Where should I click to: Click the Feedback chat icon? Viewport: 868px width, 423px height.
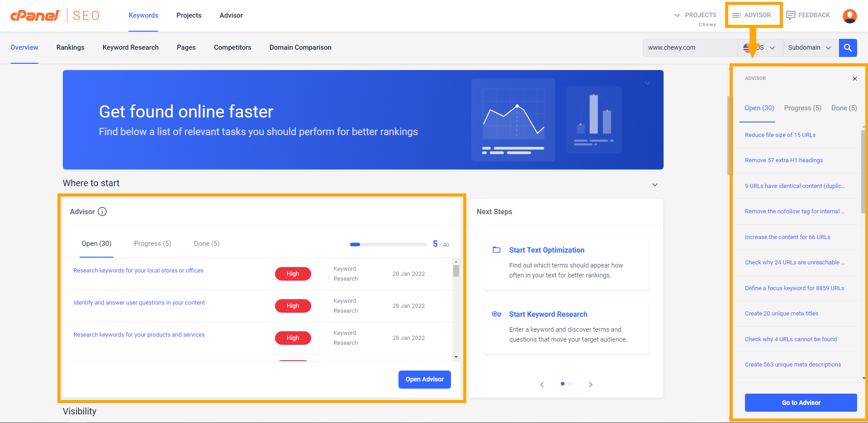tap(791, 15)
